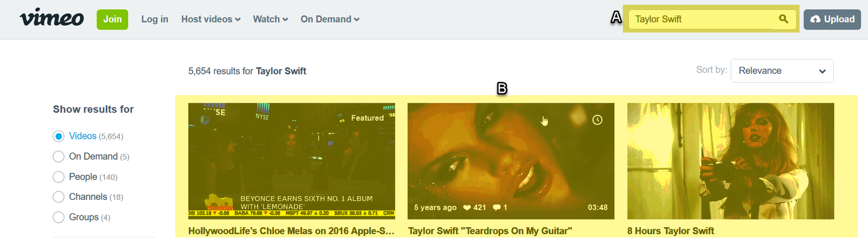868x238 pixels.
Task: Open the On Demand header menu
Action: [330, 19]
